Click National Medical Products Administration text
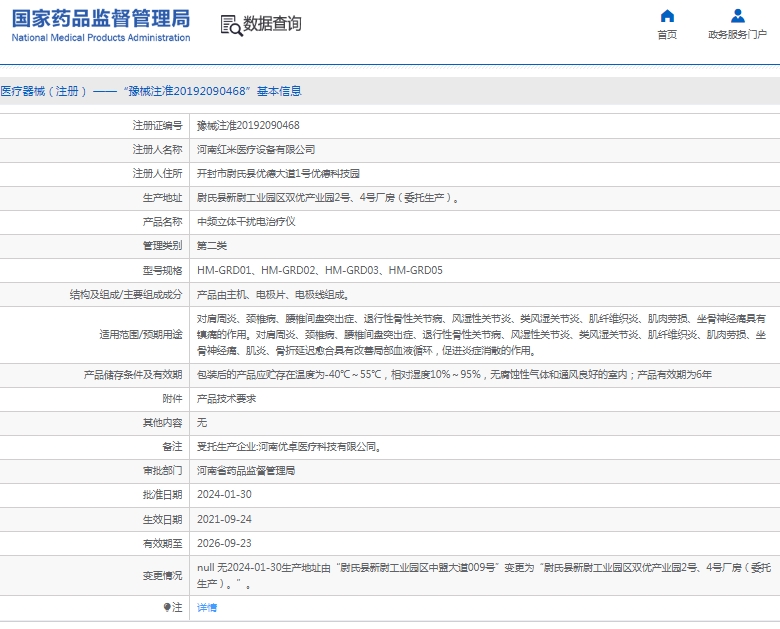The image size is (780, 629). click(100, 38)
